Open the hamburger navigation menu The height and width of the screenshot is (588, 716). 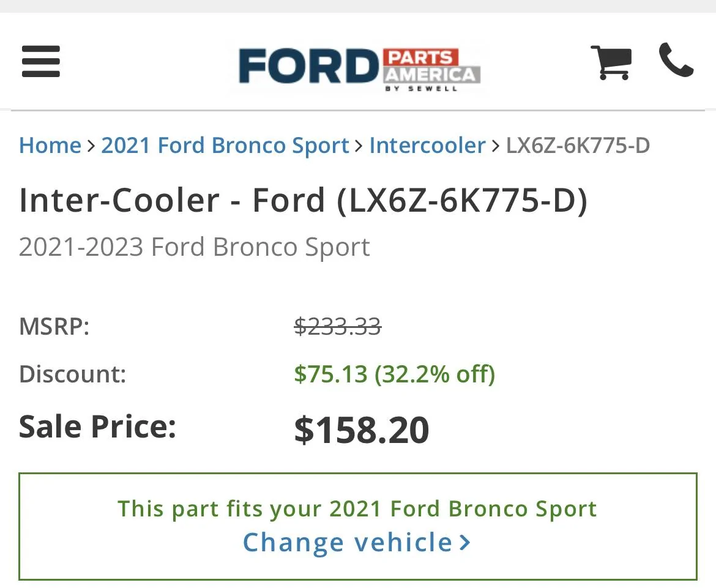tap(41, 62)
